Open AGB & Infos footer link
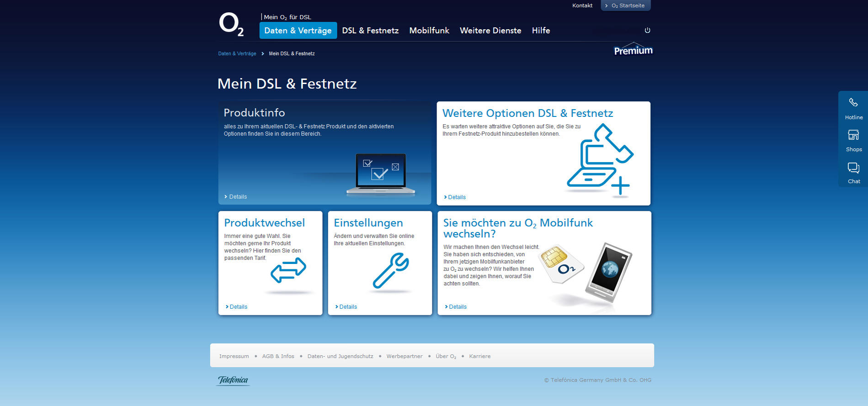Screen dimensions: 868x406 point(278,356)
